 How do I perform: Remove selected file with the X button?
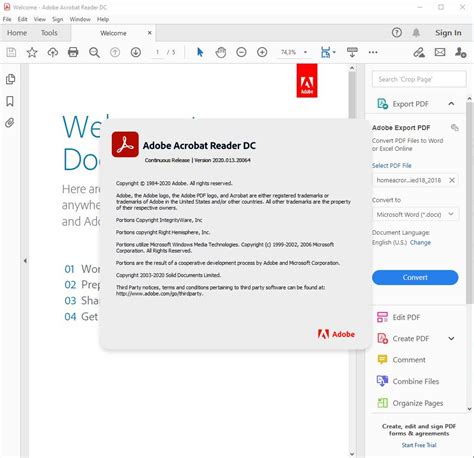point(452,180)
